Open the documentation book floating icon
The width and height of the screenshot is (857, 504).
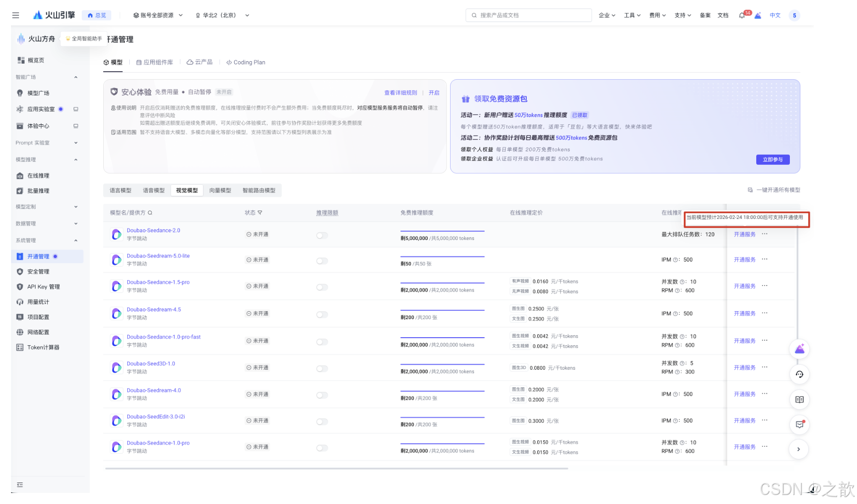pos(799,400)
